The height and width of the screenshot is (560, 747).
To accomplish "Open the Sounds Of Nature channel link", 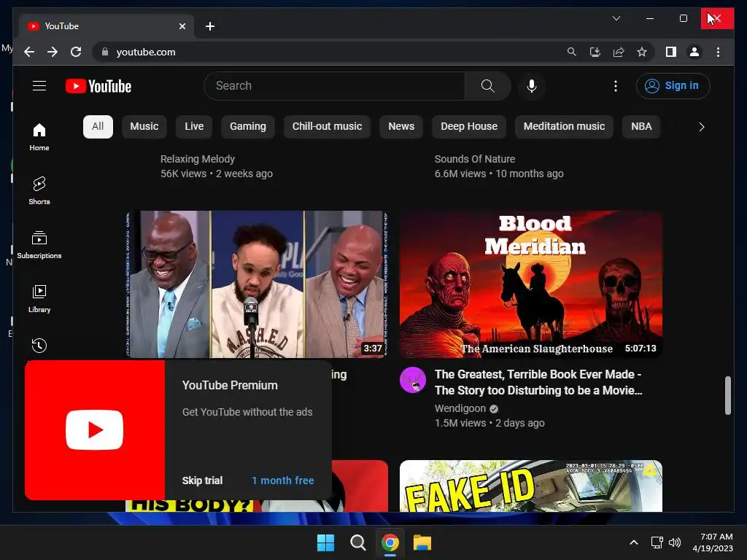I will click(x=474, y=159).
